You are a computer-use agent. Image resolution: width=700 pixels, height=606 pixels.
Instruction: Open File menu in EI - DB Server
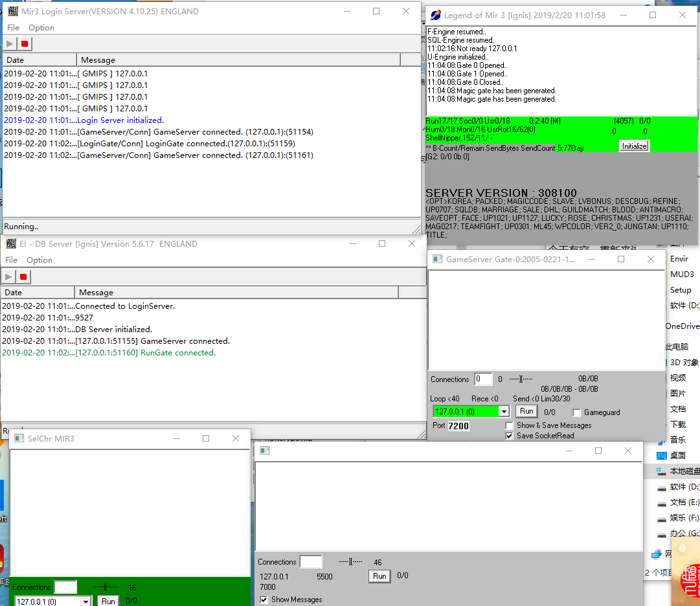coord(11,260)
